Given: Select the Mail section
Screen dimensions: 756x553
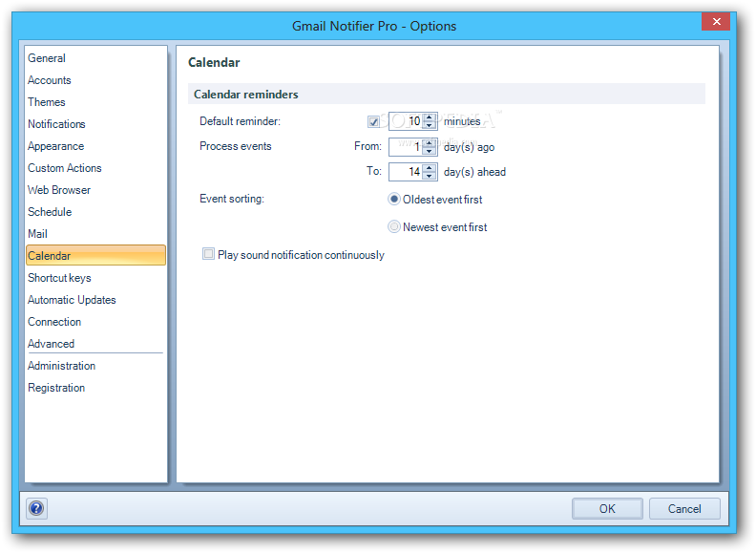Looking at the screenshot, I should tap(37, 234).
